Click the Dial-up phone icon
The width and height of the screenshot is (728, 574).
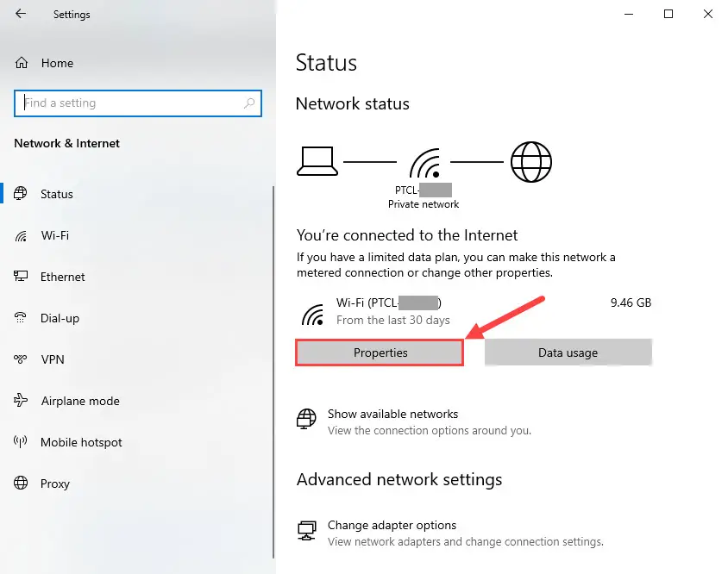(21, 318)
